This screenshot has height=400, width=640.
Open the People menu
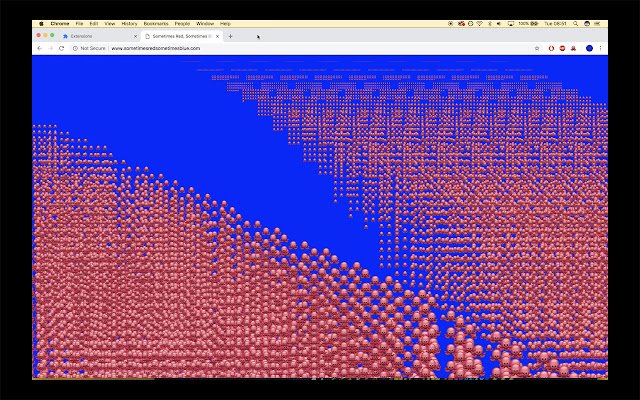click(x=182, y=24)
